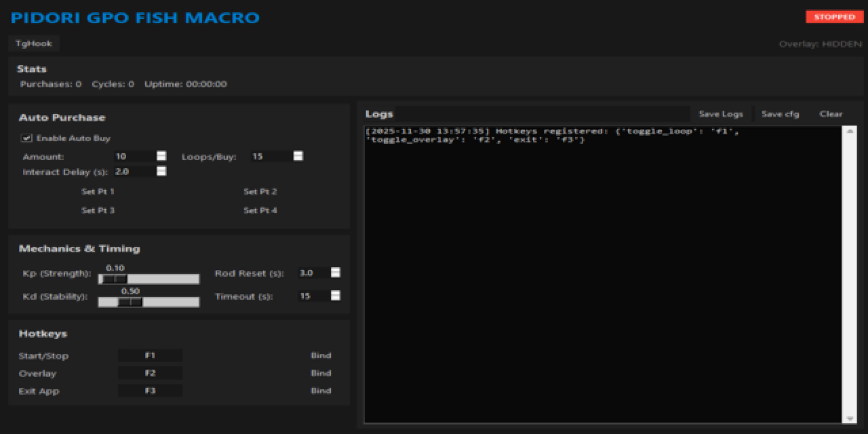Click Set Pt 3

coord(97,210)
